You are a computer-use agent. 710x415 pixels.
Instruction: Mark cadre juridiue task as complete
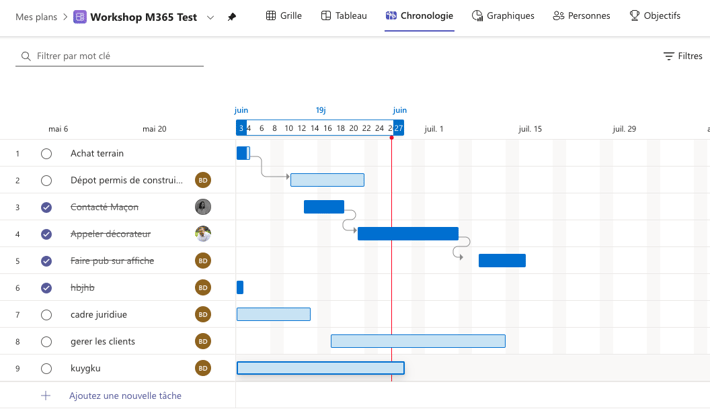[46, 315]
